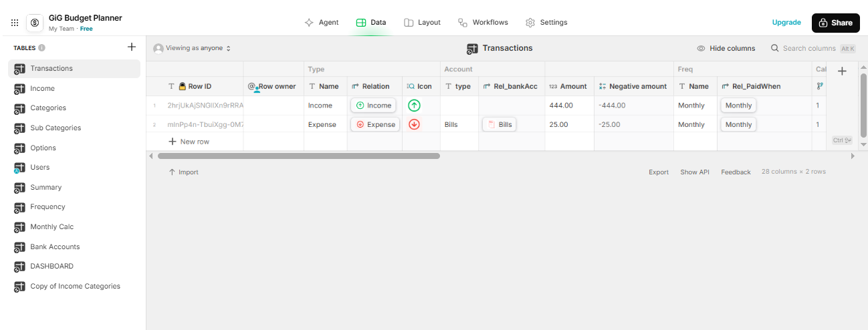
Task: Open the Sub Categories table
Action: tap(74, 128)
